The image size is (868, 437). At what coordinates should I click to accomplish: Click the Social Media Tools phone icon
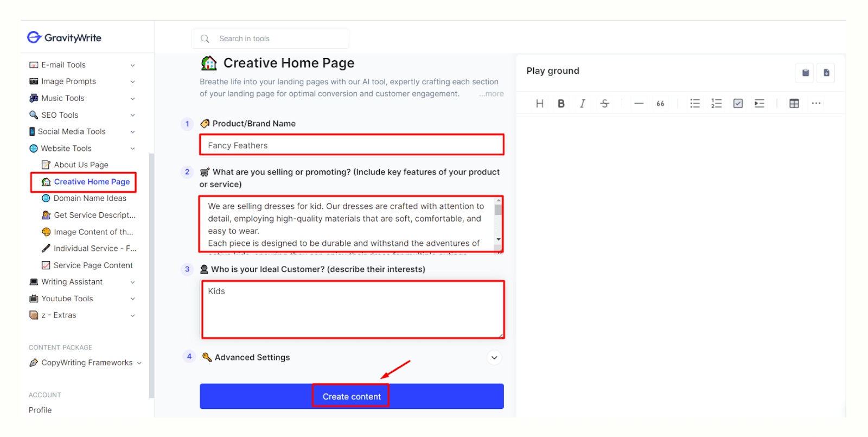tap(32, 131)
